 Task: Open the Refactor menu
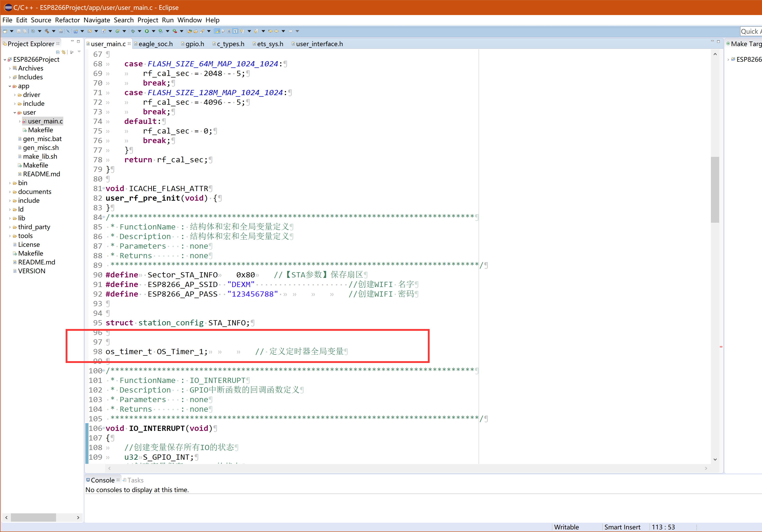pyautogui.click(x=67, y=20)
